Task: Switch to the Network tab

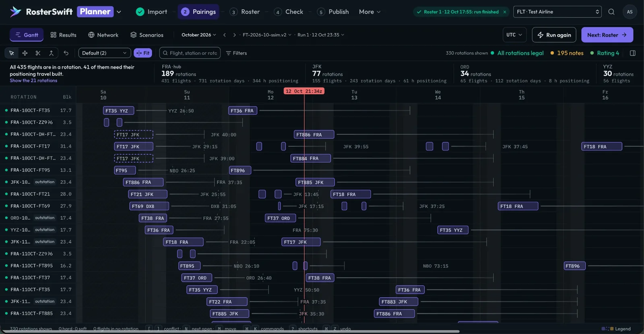Action: 103,35
